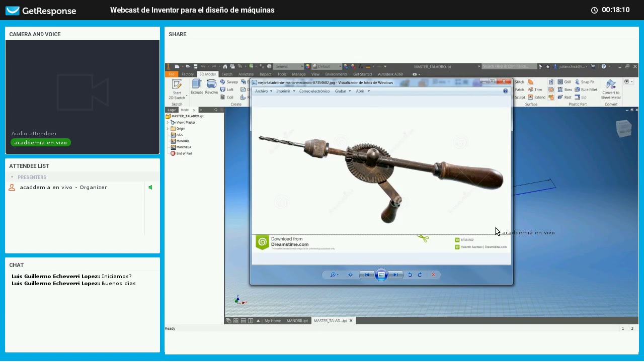Rotate photo counterclockwise in photo viewer
644x362 pixels.
410,275
